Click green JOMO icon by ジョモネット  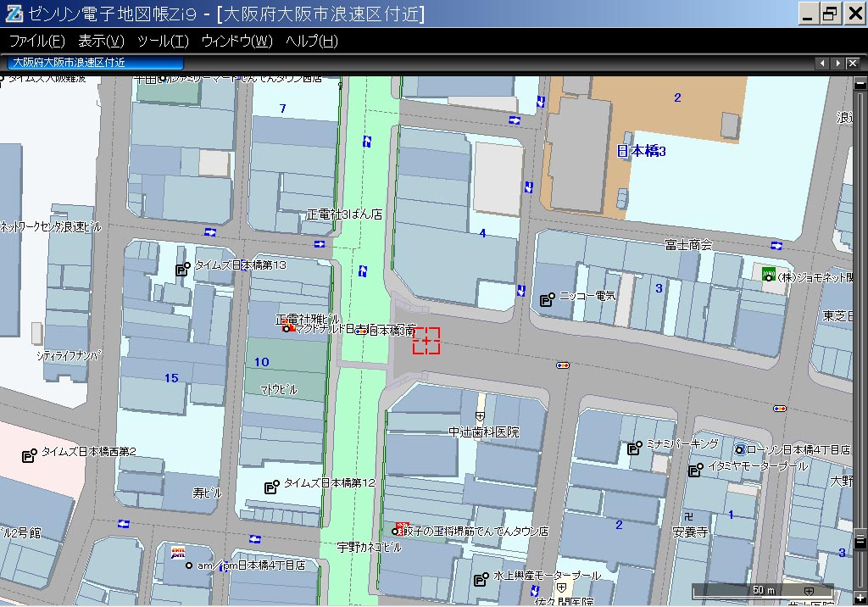tap(768, 274)
